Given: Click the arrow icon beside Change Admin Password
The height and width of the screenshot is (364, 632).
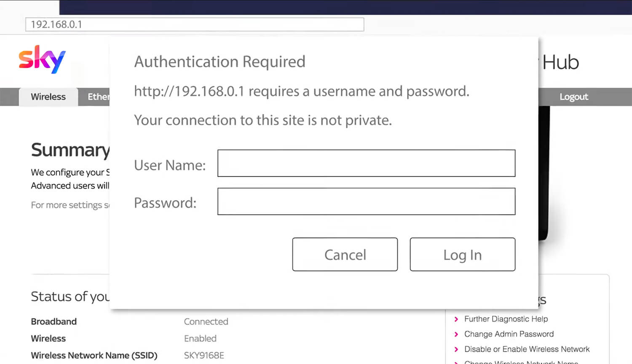Looking at the screenshot, I should point(456,334).
